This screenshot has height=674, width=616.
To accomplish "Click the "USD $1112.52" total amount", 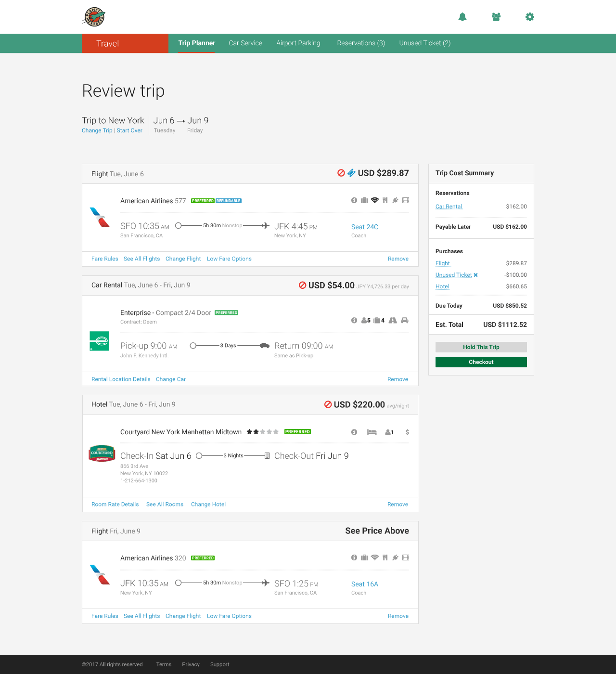I will 505,324.
